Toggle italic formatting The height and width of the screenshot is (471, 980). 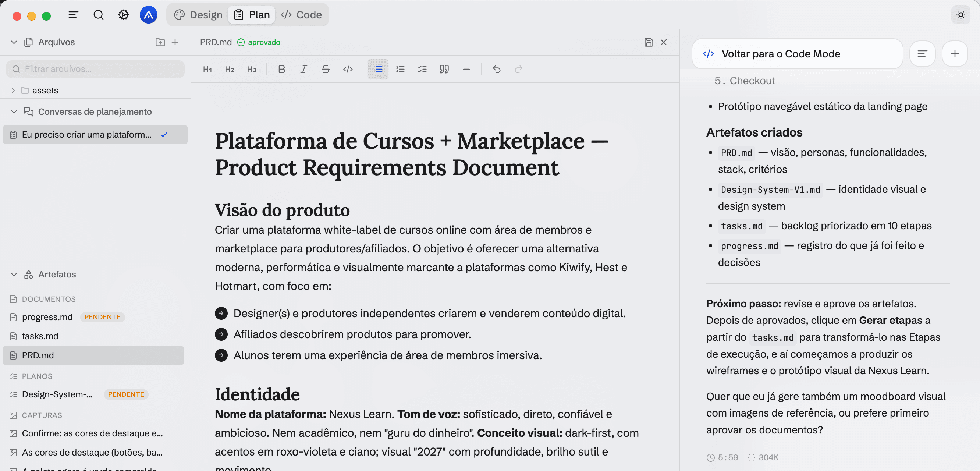[303, 69]
